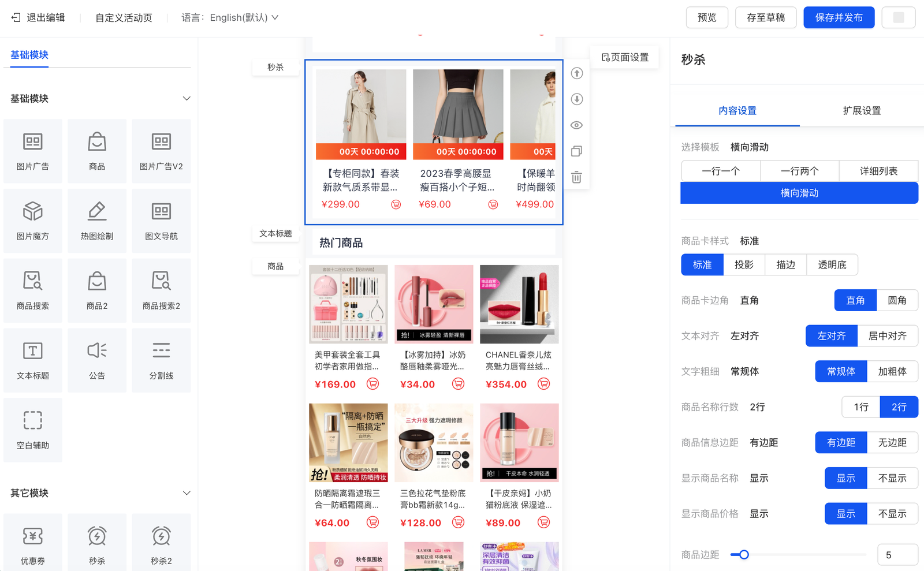Image resolution: width=924 pixels, height=571 pixels.
Task: Duplicate the selected 秒杀 block
Action: click(576, 151)
